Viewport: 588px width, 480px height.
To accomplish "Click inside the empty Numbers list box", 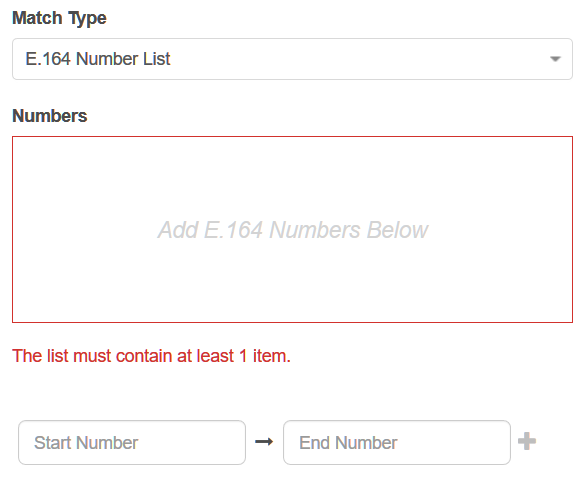I will [x=292, y=229].
